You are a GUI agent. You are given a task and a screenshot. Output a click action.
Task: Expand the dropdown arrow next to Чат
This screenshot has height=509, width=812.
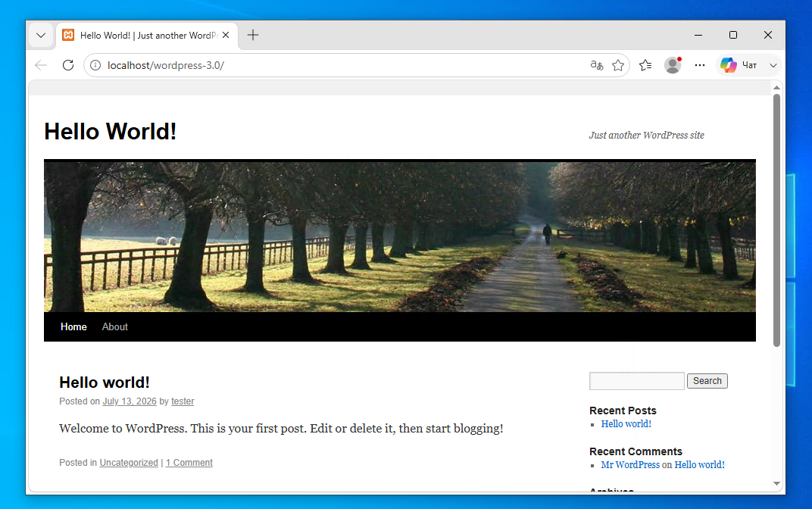pos(773,65)
